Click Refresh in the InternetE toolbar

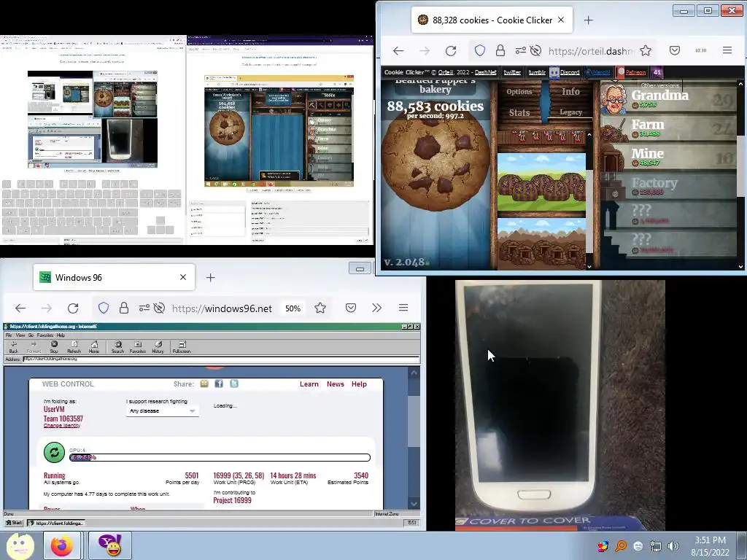(x=74, y=346)
